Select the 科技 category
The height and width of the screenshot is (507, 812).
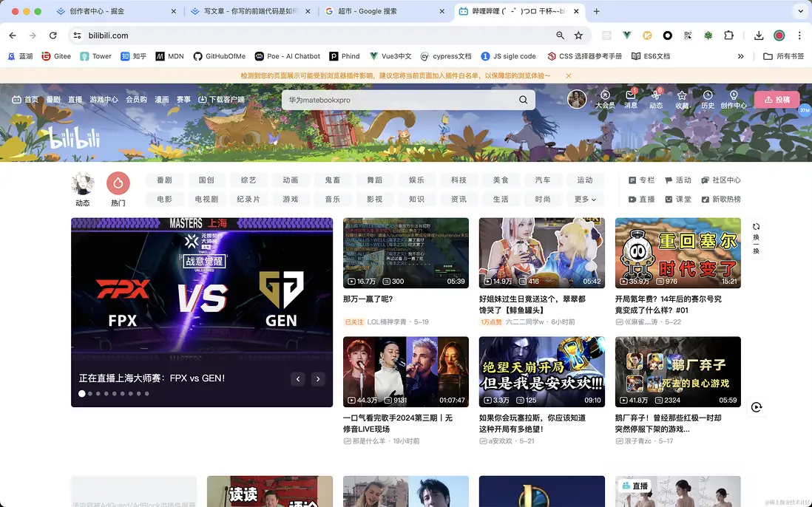[x=459, y=180]
